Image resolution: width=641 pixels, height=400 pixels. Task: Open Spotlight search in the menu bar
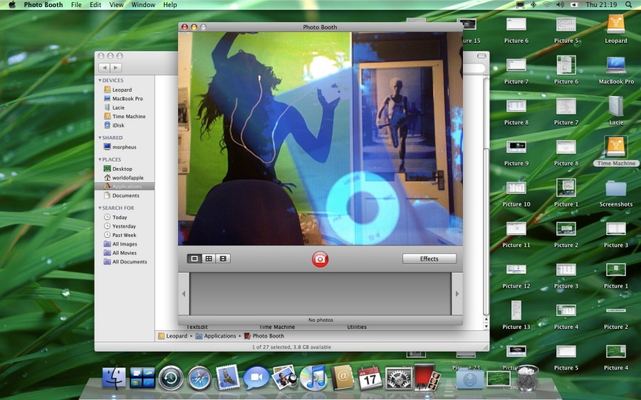click(x=628, y=5)
